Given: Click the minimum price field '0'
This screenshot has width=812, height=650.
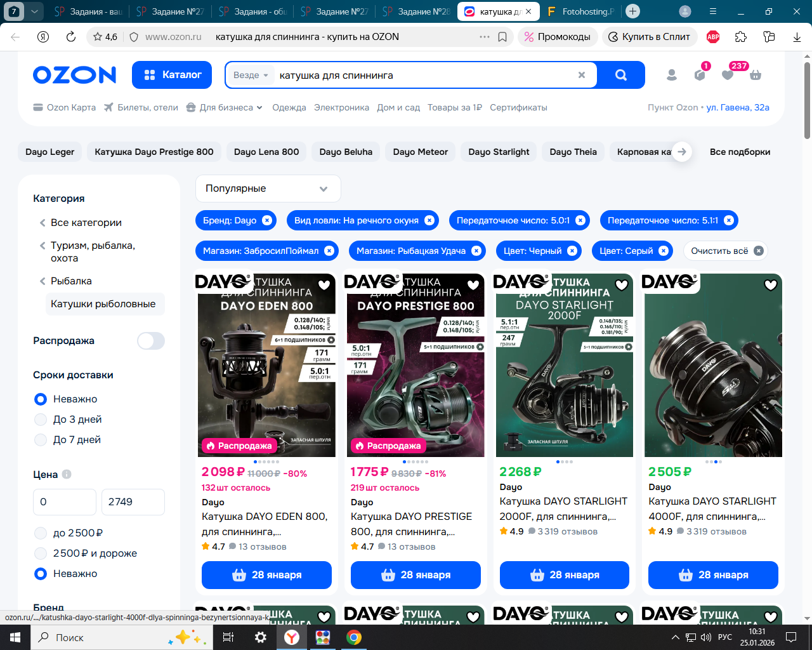Looking at the screenshot, I should 65,502.
